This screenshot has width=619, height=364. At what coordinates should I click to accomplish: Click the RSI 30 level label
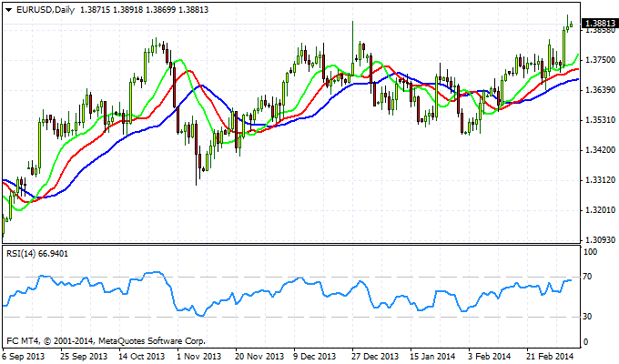pyautogui.click(x=588, y=317)
